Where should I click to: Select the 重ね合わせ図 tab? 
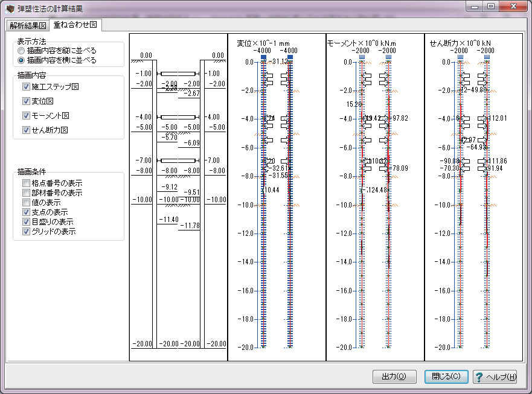(x=76, y=25)
